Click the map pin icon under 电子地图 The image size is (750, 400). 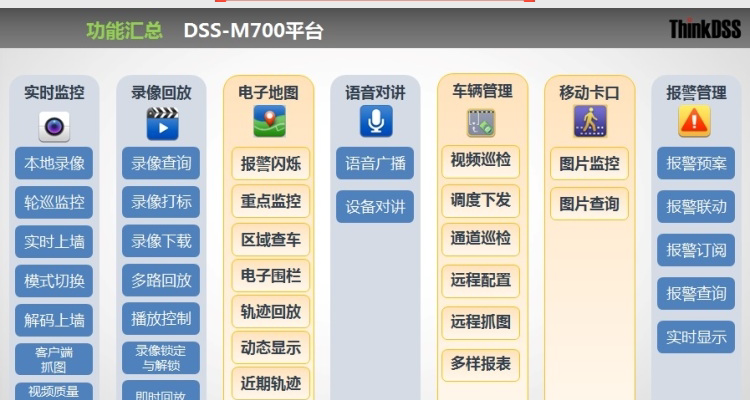[x=269, y=121]
